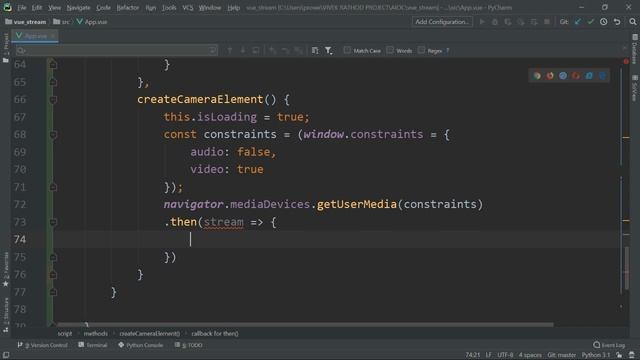The image size is (640, 360).
Task: Open the Python Console tool window
Action: coord(141,345)
